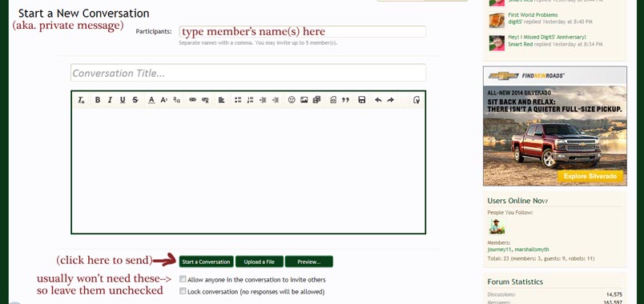644x304 pixels.
Task: Click the Unlink icon
Action: coord(205,100)
